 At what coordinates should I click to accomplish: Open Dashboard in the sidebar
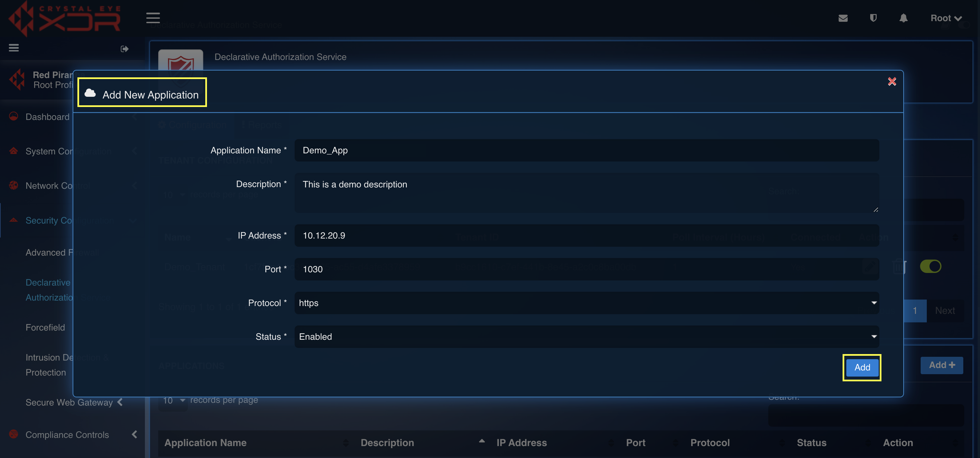47,117
